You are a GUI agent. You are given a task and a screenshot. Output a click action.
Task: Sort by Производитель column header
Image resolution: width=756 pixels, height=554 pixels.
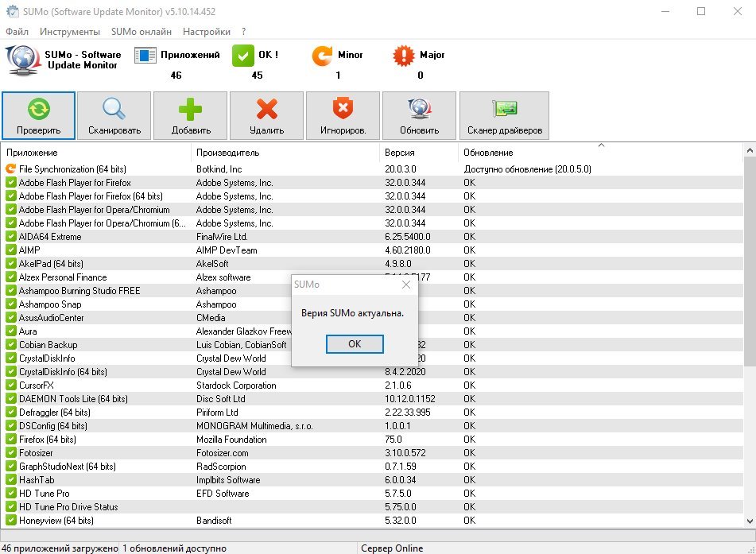pos(227,153)
